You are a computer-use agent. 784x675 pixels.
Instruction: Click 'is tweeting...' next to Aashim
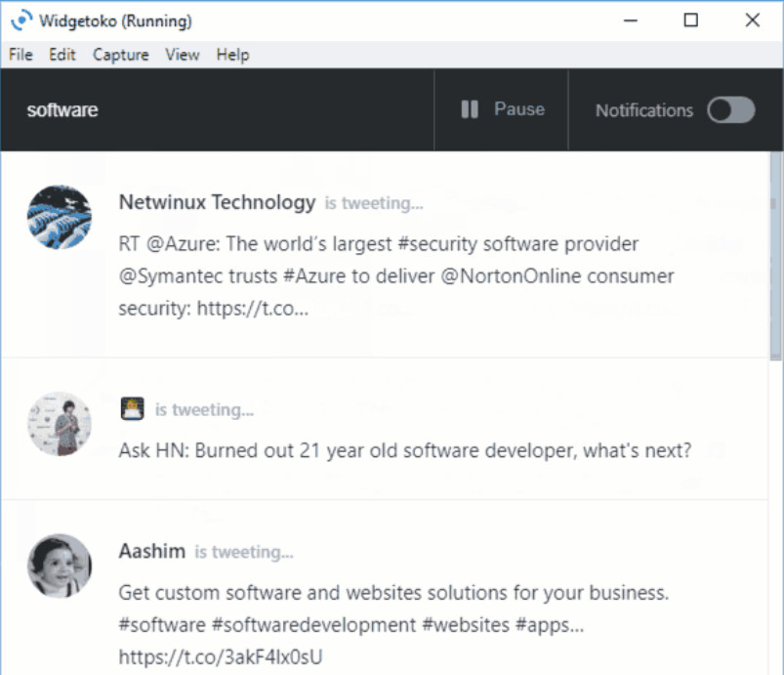tap(244, 552)
